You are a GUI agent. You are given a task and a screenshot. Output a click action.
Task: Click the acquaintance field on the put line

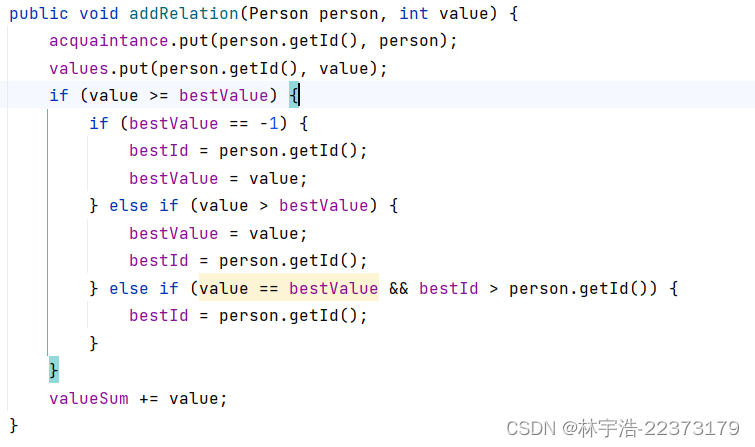tap(108, 41)
